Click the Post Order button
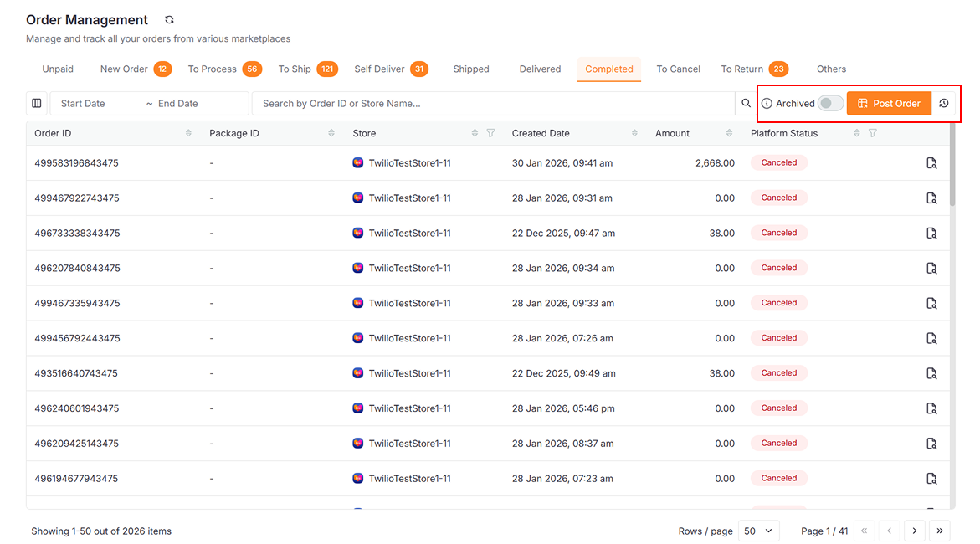This screenshot has width=980, height=544. coord(888,104)
